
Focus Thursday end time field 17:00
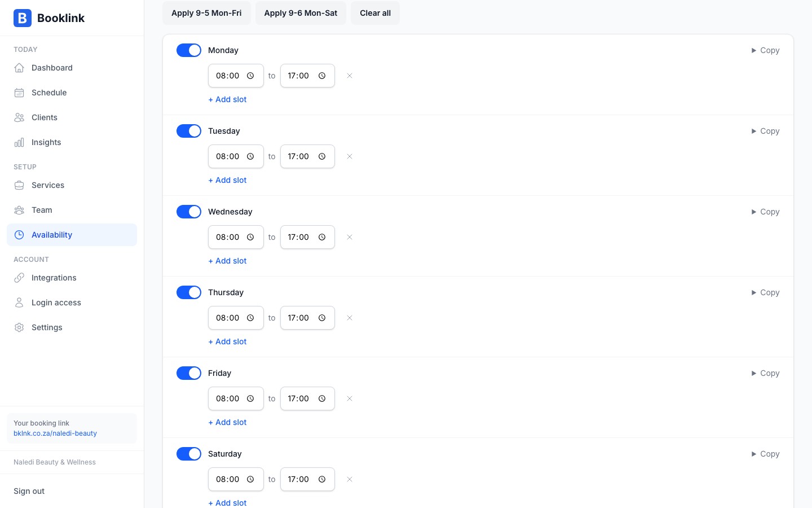(x=307, y=318)
